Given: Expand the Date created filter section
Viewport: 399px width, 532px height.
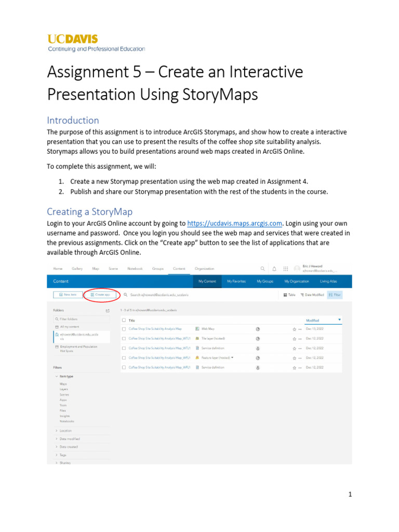Looking at the screenshot, I should [x=57, y=447].
